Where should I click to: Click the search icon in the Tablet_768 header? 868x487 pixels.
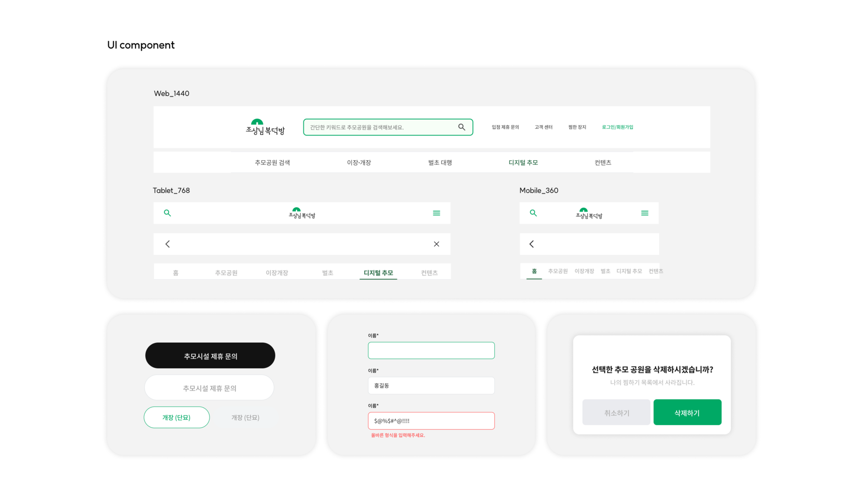point(167,213)
